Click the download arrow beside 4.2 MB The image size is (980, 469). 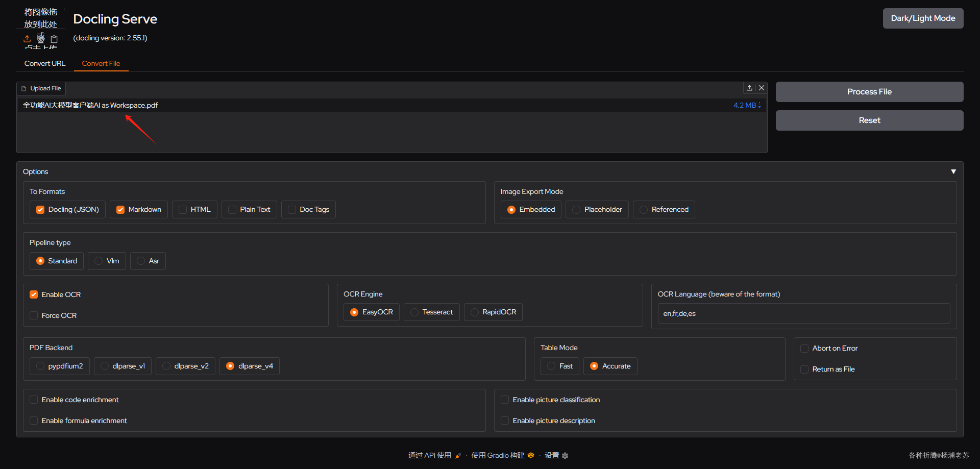tap(759, 105)
